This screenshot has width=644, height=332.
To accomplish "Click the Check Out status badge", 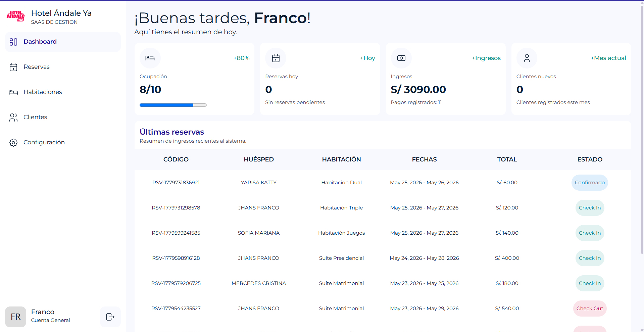I will (590, 309).
